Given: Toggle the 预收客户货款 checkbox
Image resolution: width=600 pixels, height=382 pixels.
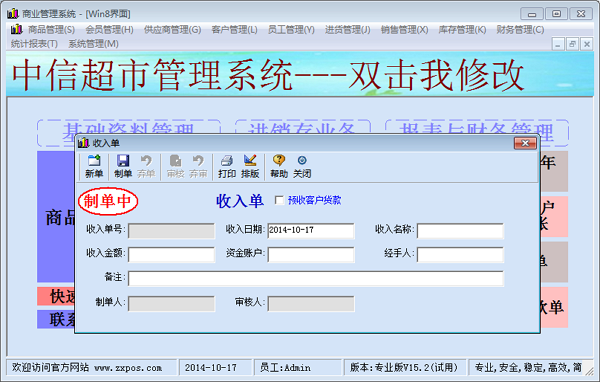Looking at the screenshot, I should [x=279, y=200].
